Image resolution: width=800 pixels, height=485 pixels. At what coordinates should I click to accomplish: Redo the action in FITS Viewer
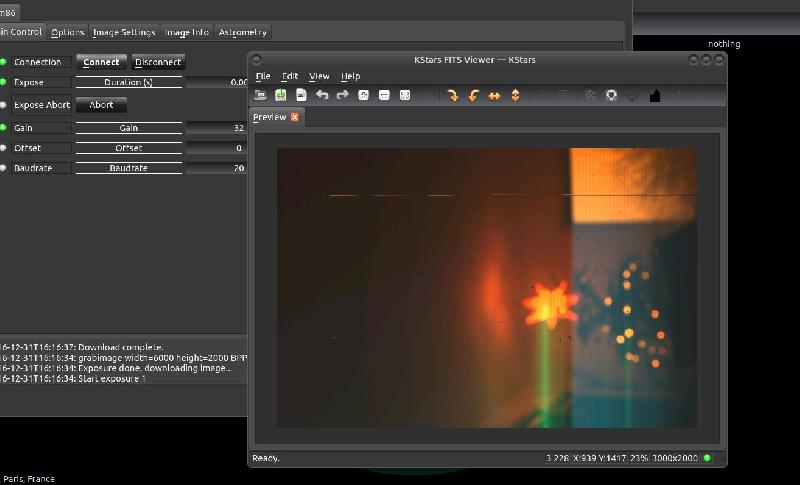tap(342, 95)
